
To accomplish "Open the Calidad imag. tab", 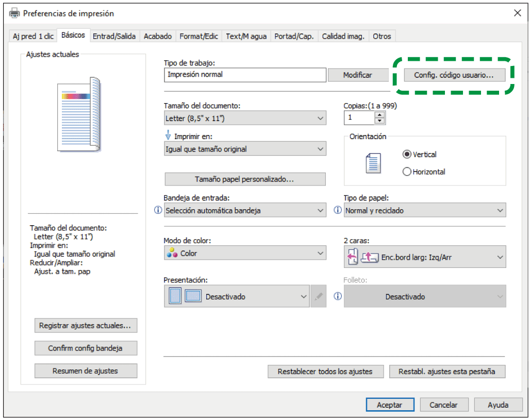I will click(343, 36).
